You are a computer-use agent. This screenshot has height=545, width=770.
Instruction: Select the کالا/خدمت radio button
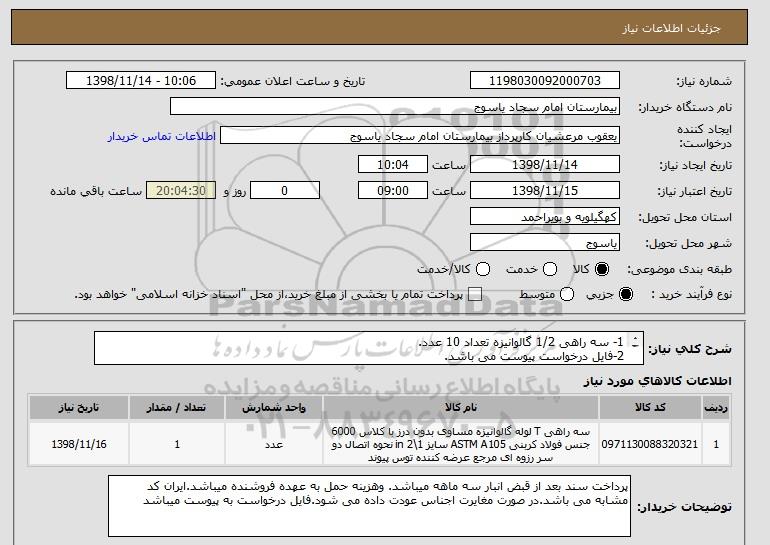pos(483,269)
